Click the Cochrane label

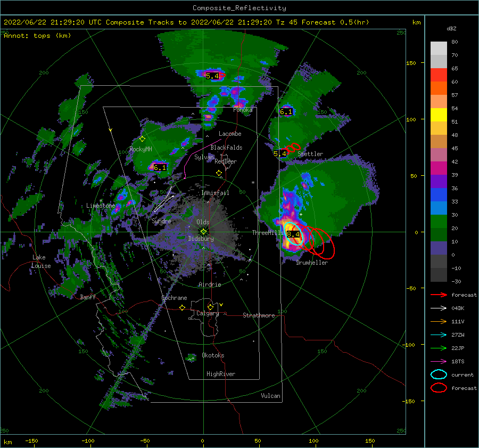coord(174,298)
